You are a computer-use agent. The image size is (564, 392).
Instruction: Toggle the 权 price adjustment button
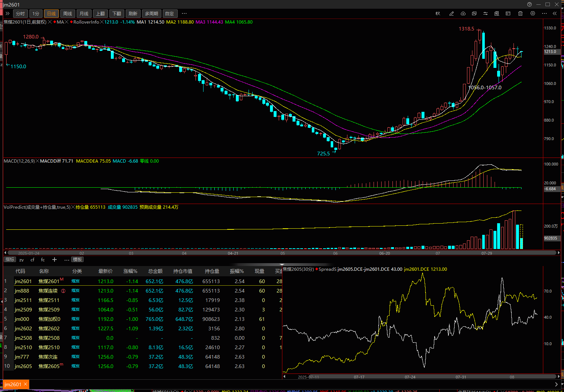(x=438, y=13)
